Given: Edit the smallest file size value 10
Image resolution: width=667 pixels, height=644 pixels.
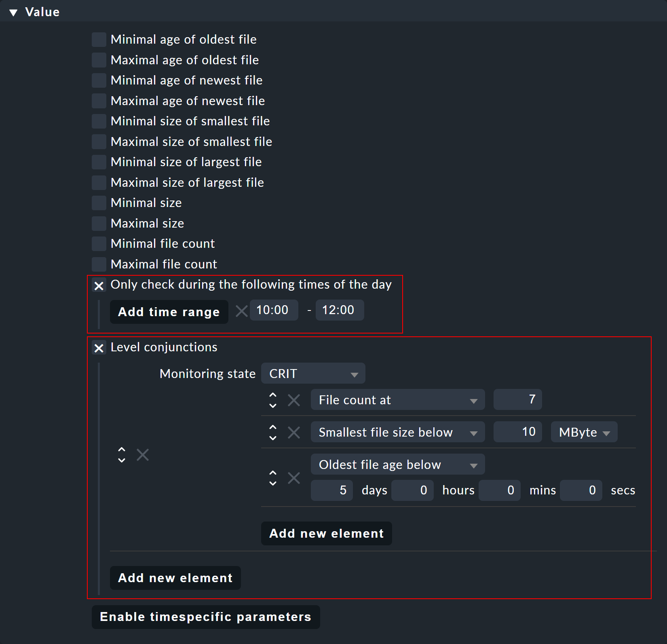Looking at the screenshot, I should (517, 432).
